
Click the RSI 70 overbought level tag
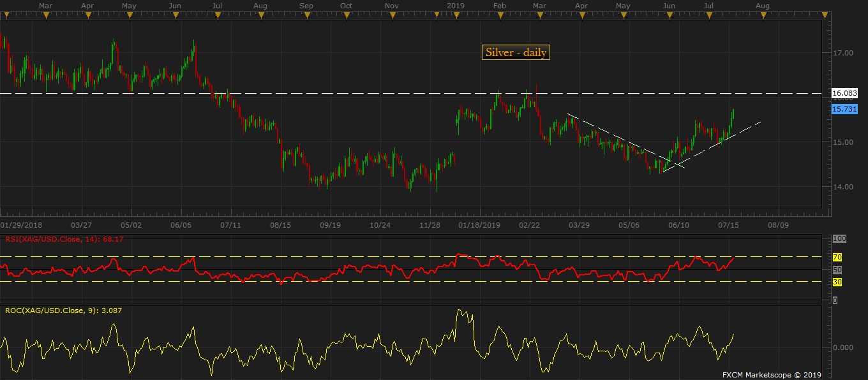click(837, 257)
